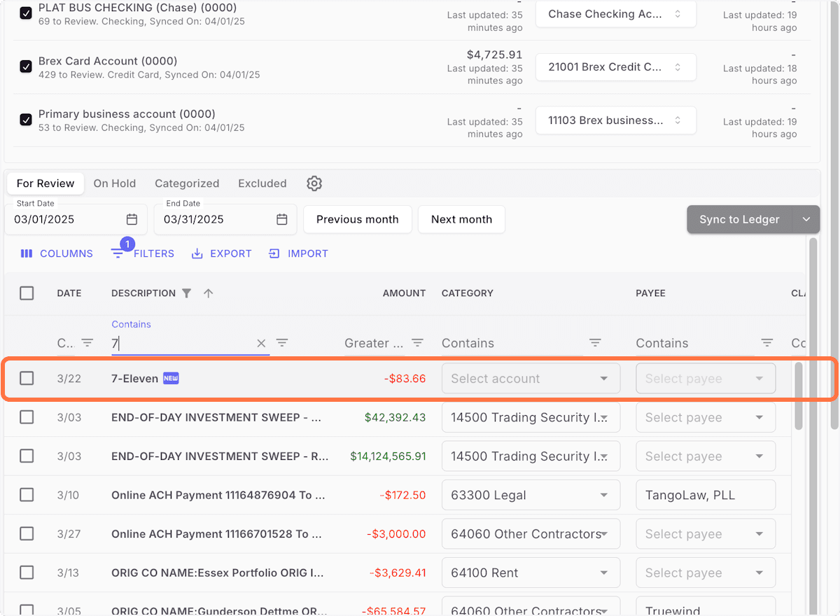Open the settings gear next to Excluded tab
The width and height of the screenshot is (840, 616).
(x=314, y=183)
